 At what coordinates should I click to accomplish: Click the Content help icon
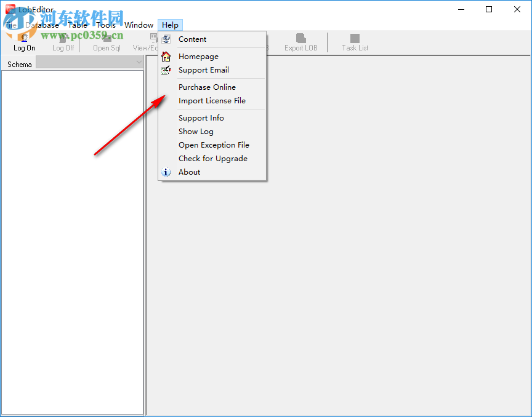[166, 39]
